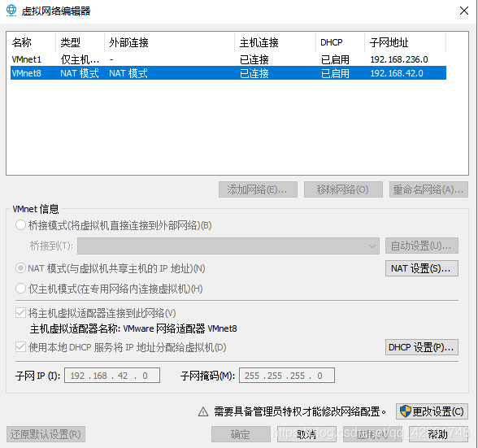Open the 桥接到 dropdown list
The height and width of the screenshot is (448, 478).
pyautogui.click(x=228, y=246)
